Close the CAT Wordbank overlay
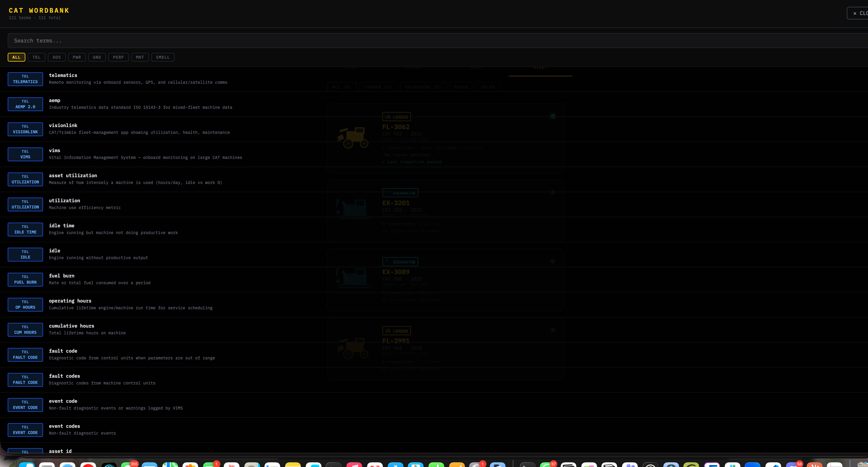The height and width of the screenshot is (467, 868). point(859,13)
